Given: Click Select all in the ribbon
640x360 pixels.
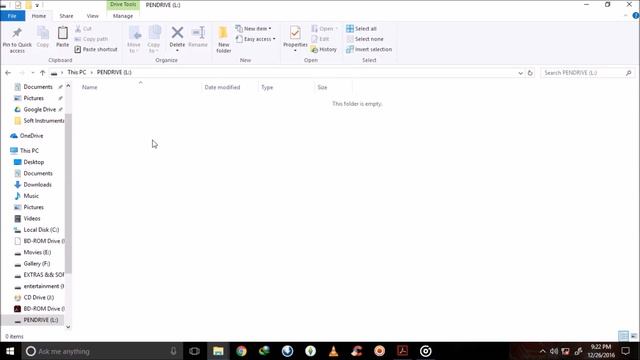Looking at the screenshot, I should [361, 29].
